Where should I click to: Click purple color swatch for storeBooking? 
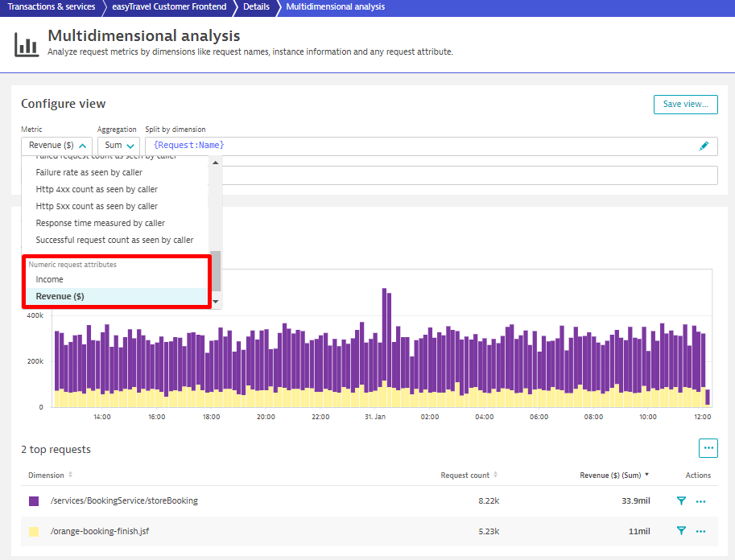34,500
